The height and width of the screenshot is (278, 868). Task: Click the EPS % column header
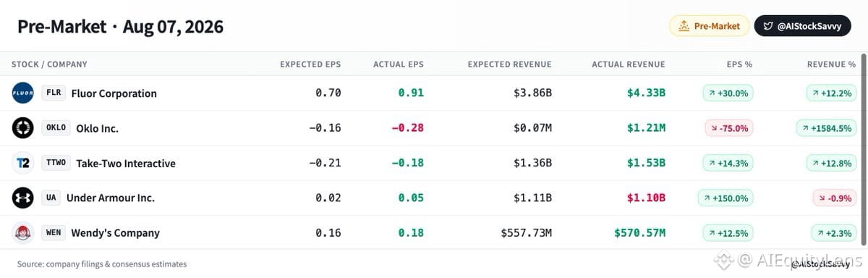739,64
